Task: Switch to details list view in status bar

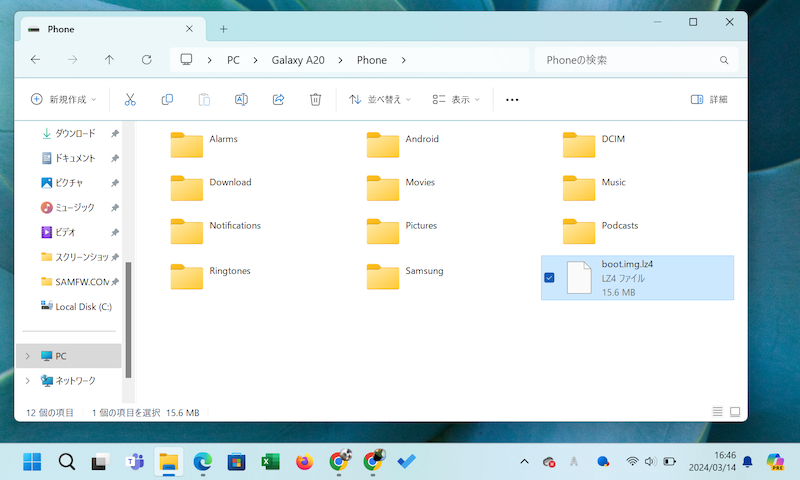Action: [x=717, y=412]
